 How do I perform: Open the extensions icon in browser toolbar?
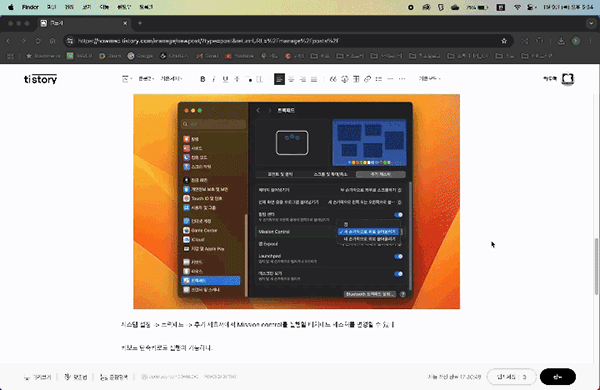tap(540, 41)
